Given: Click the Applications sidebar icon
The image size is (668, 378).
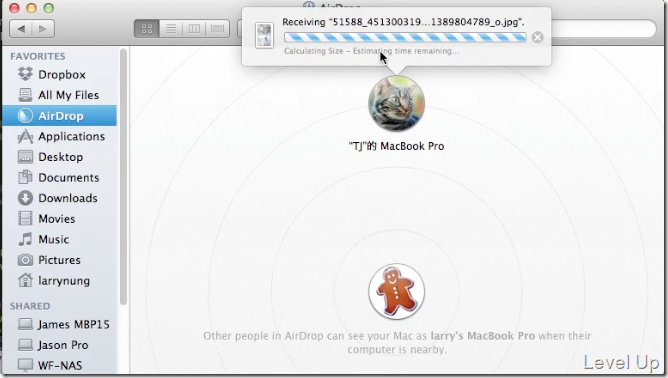Looking at the screenshot, I should 25,136.
